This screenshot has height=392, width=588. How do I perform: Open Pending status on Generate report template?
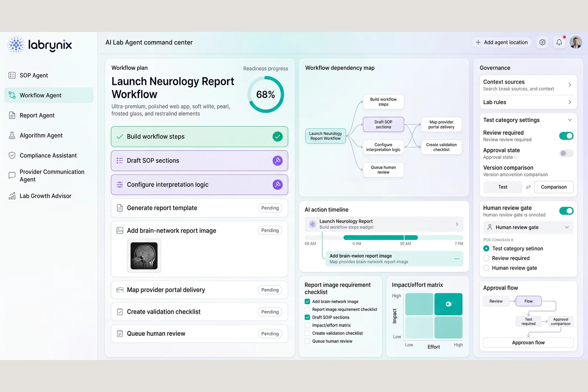tap(270, 208)
